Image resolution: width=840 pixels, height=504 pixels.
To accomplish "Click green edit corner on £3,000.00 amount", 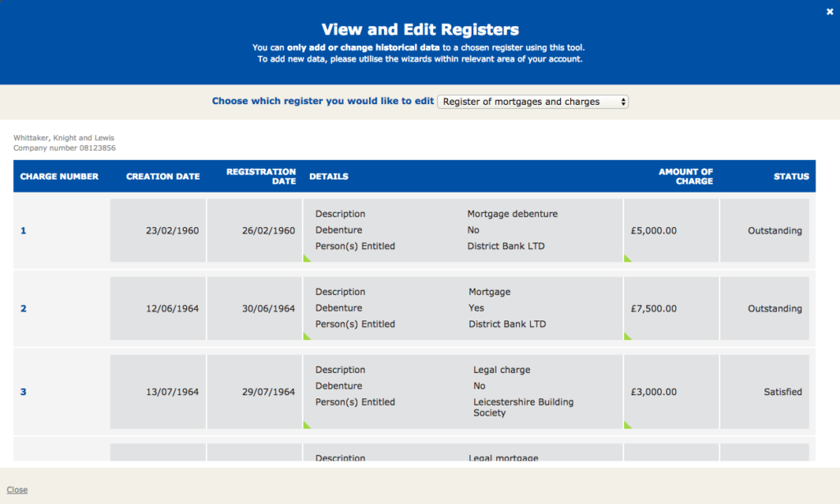I will tap(628, 425).
